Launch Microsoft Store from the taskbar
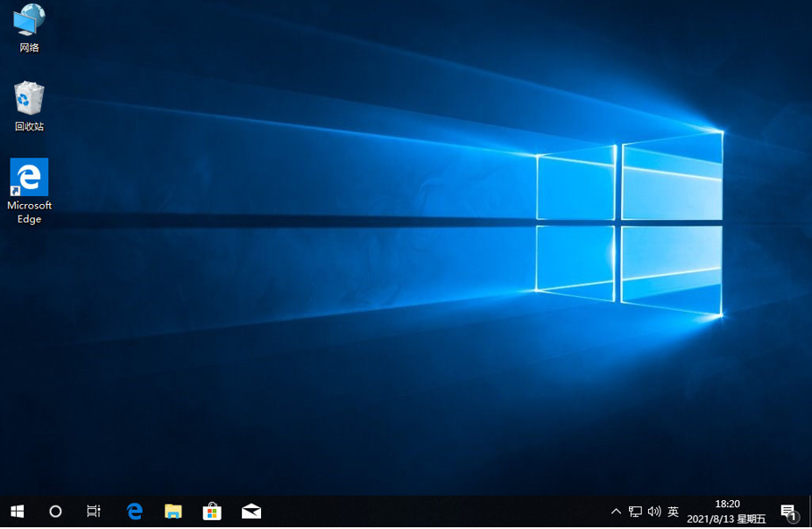The width and height of the screenshot is (812, 529). coord(212,511)
